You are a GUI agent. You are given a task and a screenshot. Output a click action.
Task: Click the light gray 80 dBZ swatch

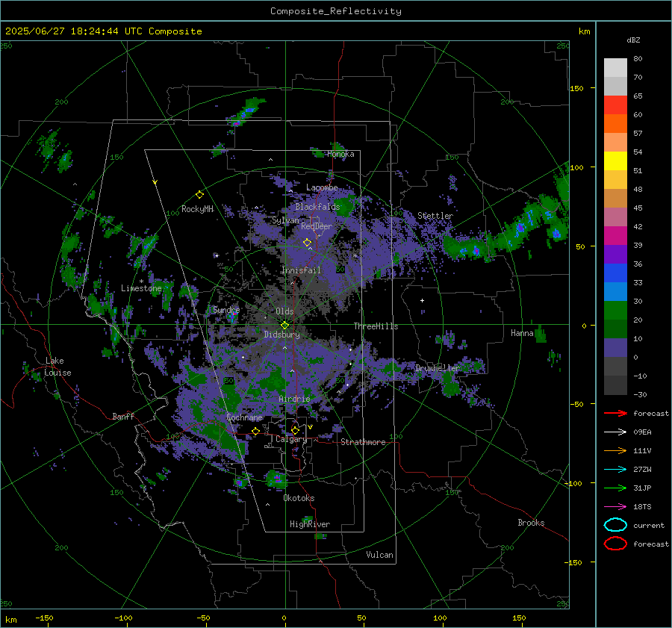615,68
